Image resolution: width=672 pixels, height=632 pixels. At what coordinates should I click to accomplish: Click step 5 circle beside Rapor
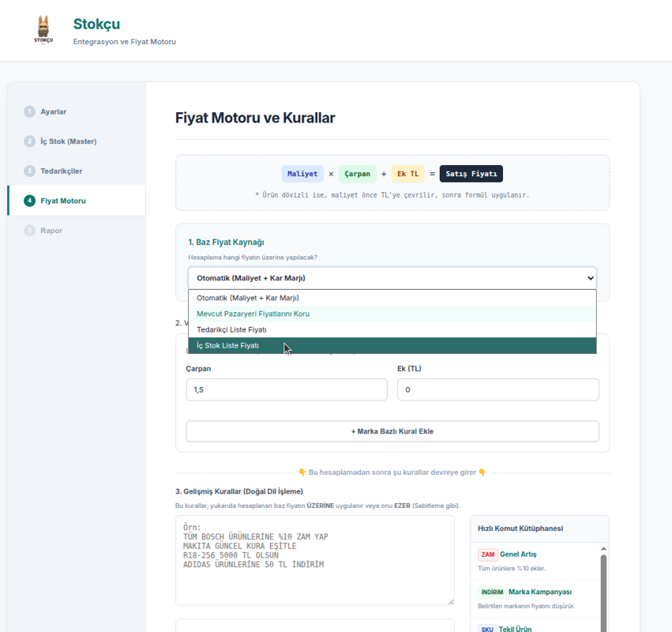coord(29,231)
